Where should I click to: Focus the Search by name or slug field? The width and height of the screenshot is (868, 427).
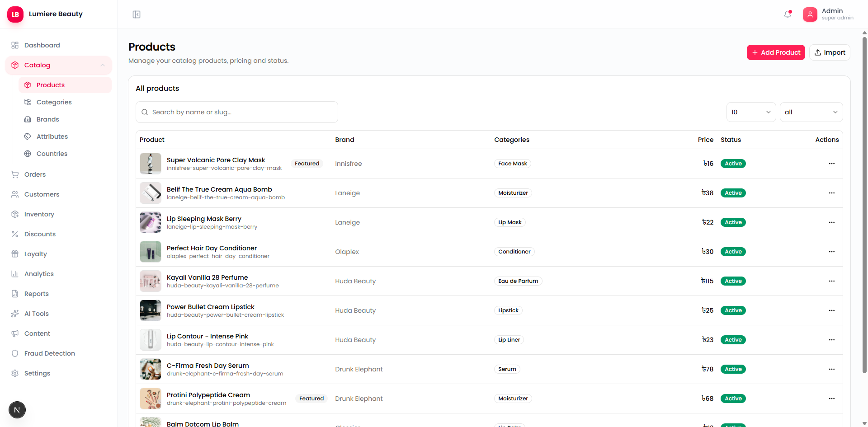(237, 112)
